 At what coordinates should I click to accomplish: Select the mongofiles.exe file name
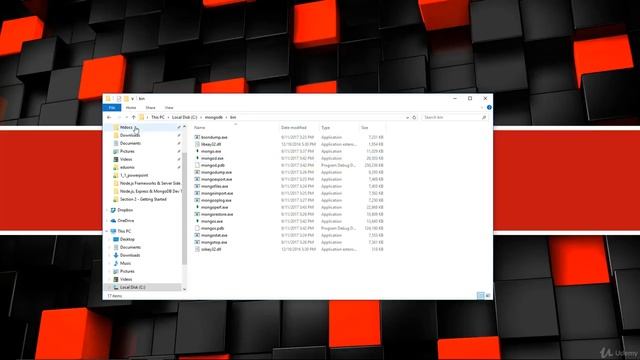click(215, 186)
